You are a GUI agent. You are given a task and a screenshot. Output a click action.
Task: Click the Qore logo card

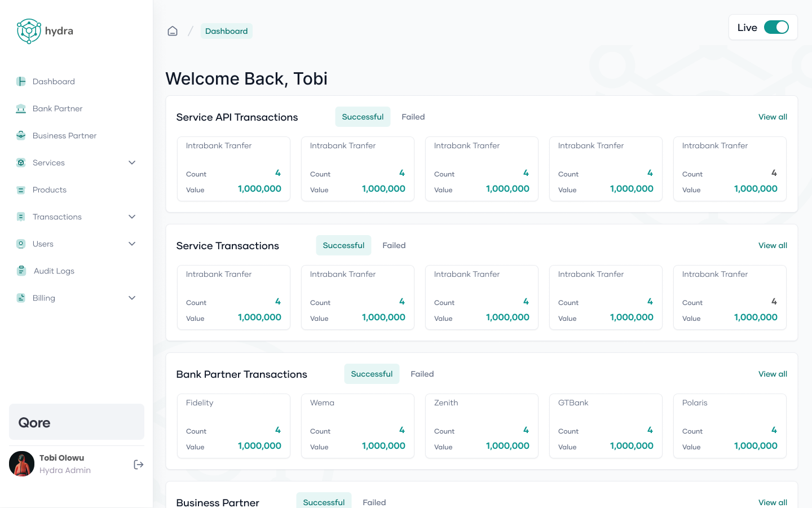pyautogui.click(x=77, y=422)
